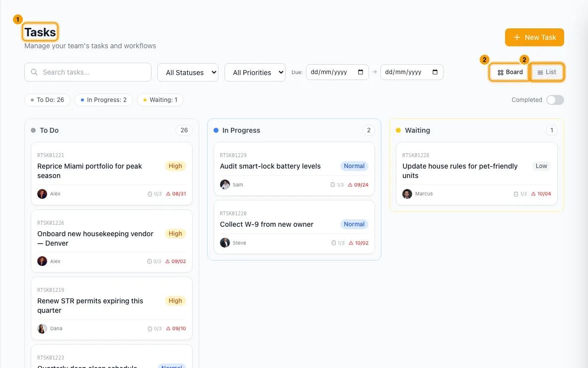The width and height of the screenshot is (588, 368).
Task: Switch to List view
Action: tap(547, 72)
